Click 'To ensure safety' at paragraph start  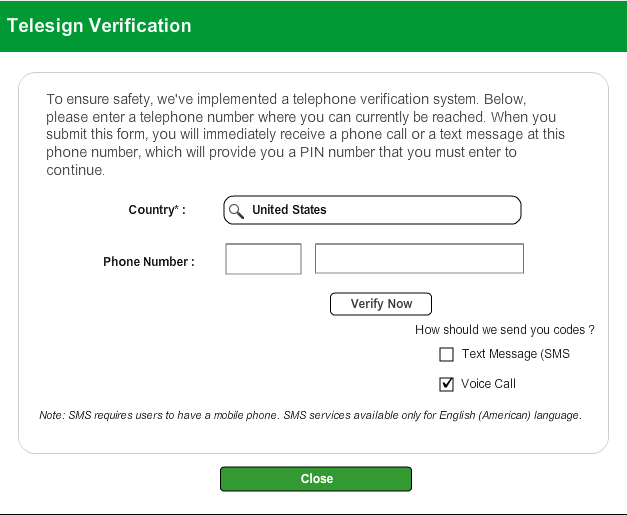99,99
